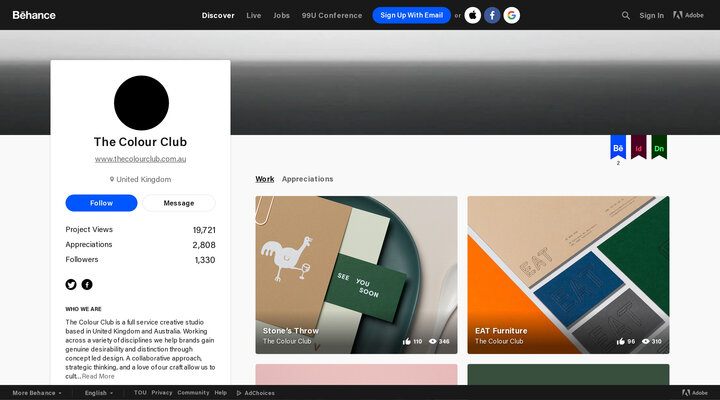Sign up using the Facebook icon
This screenshot has width=720, height=400.
492,15
